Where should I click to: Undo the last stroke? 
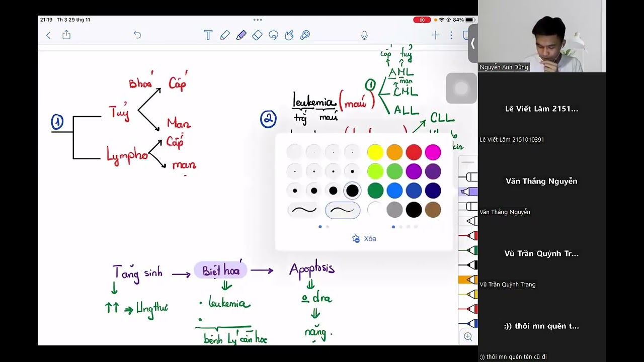tap(137, 35)
